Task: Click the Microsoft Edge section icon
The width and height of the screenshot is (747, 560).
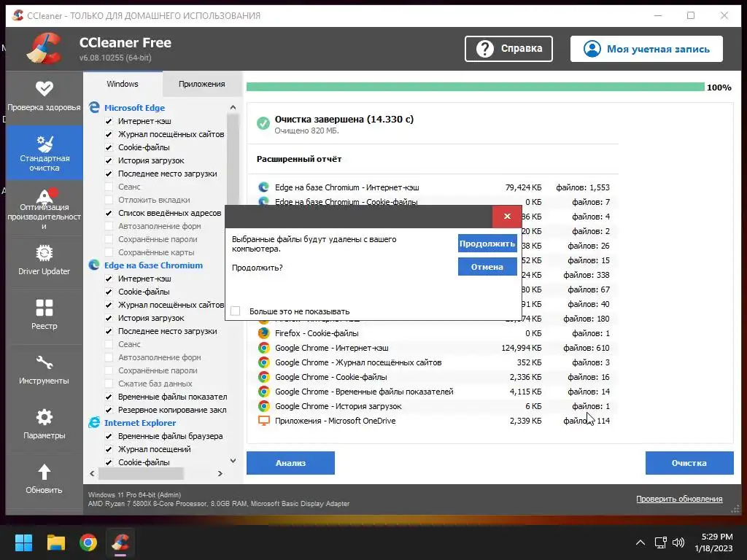Action: click(x=94, y=108)
